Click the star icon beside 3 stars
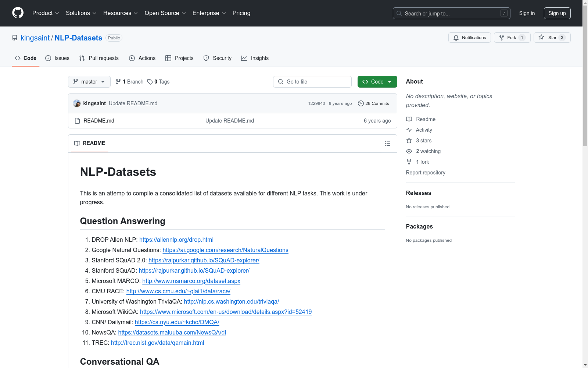The width and height of the screenshot is (588, 368). click(409, 141)
